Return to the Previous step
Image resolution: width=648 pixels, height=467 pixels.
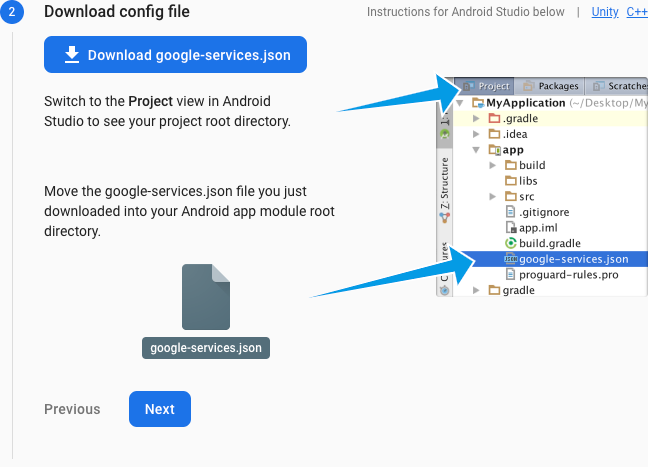pos(72,409)
